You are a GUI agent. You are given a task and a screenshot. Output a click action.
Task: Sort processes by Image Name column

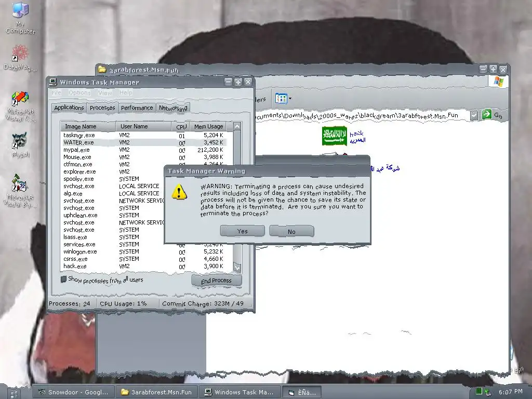coord(88,126)
